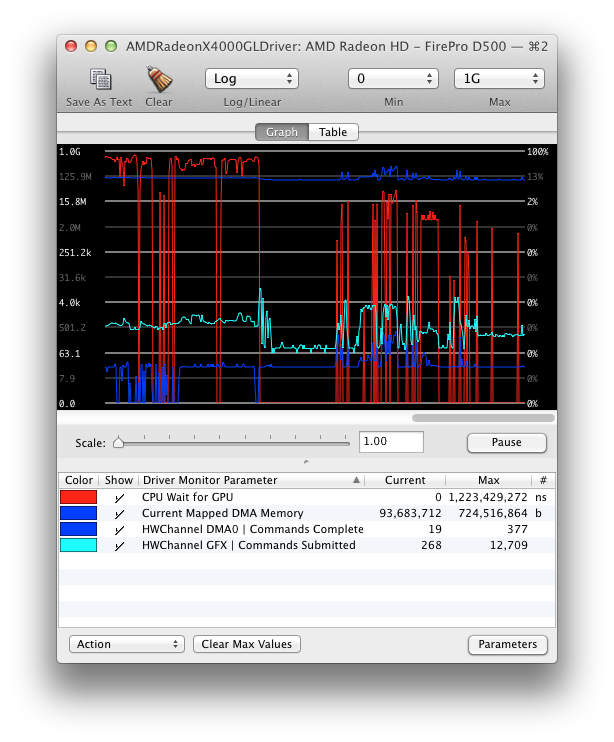Toggle the Show checkmark for HWChannel GFX Commands Submitted
Viewport: 614px width, 742px height.
[119, 546]
